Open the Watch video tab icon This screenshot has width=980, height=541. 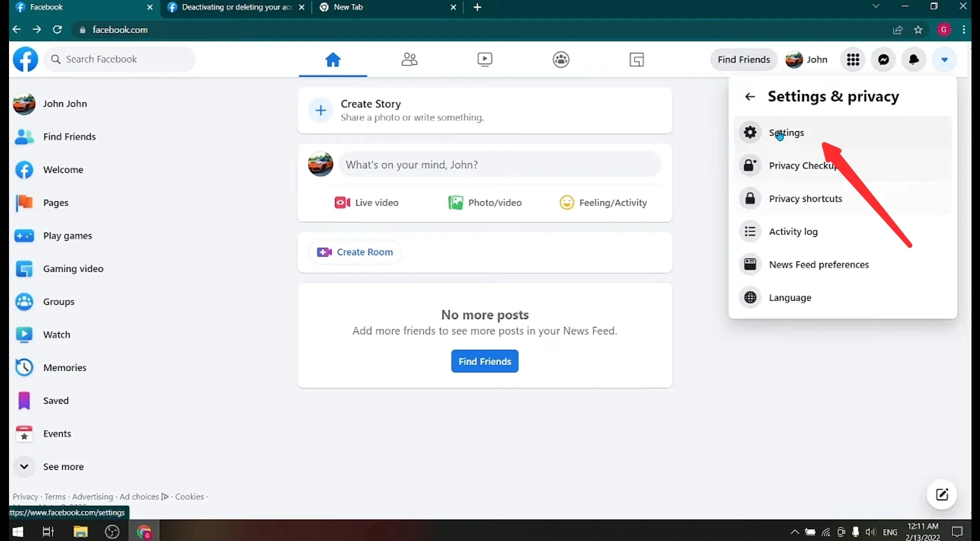point(485,60)
